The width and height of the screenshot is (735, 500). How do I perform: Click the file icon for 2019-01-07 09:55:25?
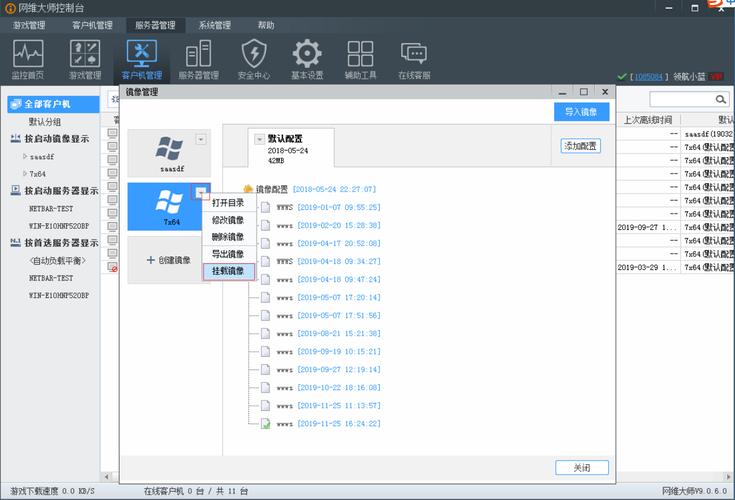pyautogui.click(x=265, y=207)
